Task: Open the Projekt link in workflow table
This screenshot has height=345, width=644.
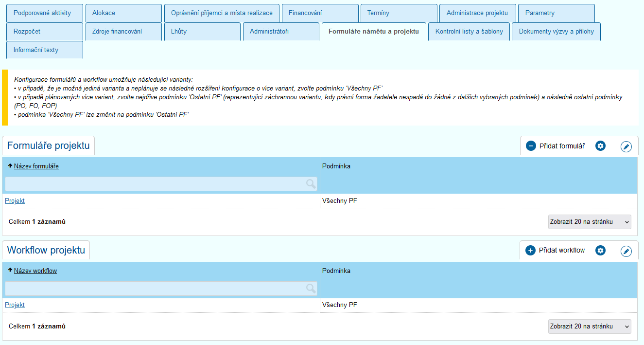Action: tap(15, 305)
